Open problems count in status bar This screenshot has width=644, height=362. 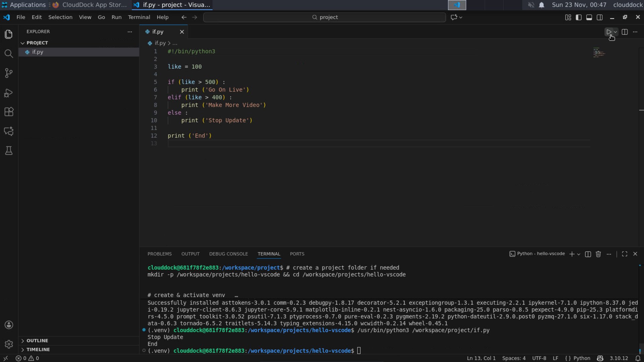27,358
